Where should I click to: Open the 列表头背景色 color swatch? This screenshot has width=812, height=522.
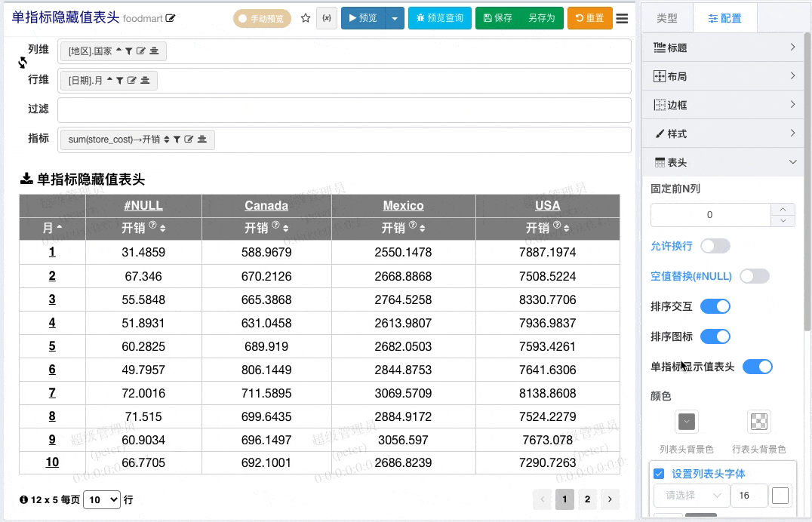point(686,422)
